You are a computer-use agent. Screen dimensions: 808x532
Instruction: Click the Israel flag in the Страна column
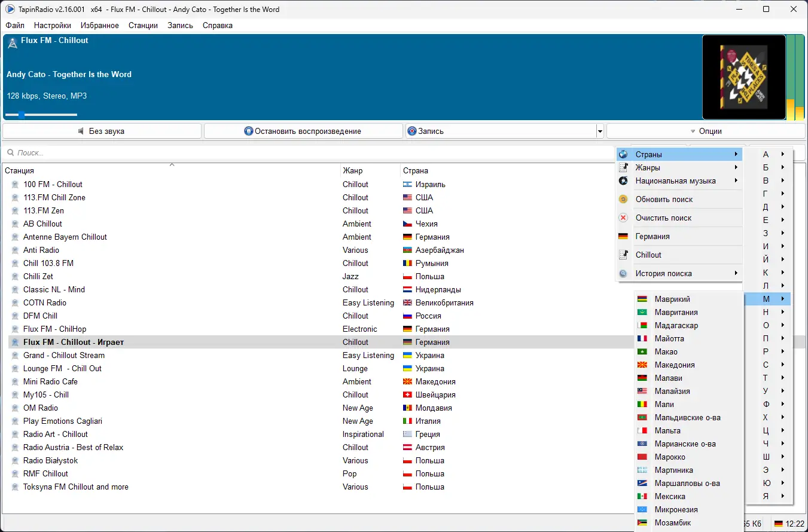point(408,184)
